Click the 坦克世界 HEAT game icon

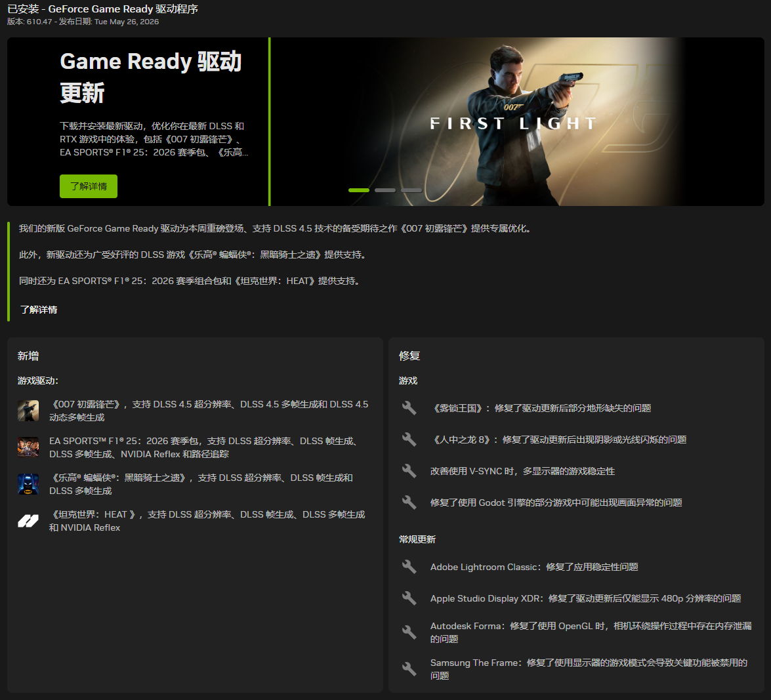coord(28,521)
